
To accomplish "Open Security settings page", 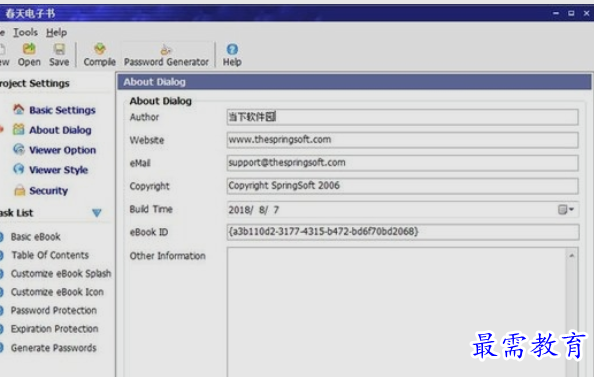I will pyautogui.click(x=48, y=191).
